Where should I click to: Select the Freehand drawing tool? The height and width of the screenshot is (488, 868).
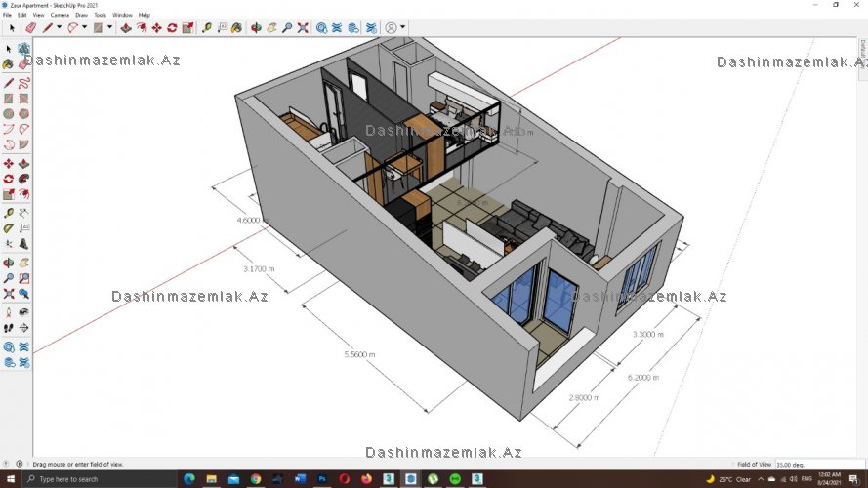point(23,82)
